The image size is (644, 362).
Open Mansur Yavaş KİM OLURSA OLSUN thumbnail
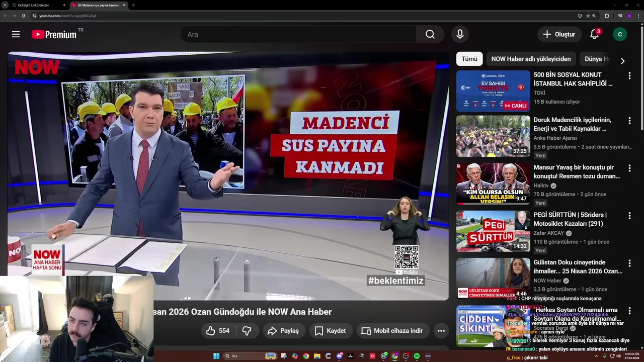point(493,184)
